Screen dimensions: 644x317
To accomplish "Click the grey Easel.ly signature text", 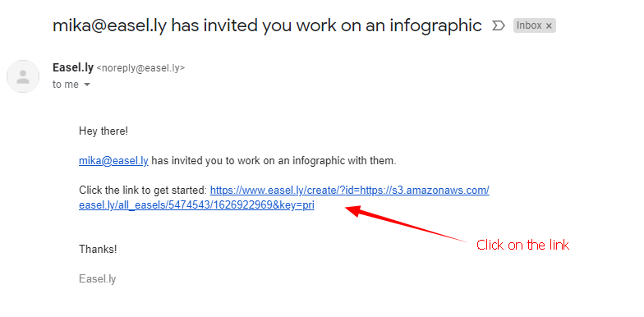I will coord(97,279).
